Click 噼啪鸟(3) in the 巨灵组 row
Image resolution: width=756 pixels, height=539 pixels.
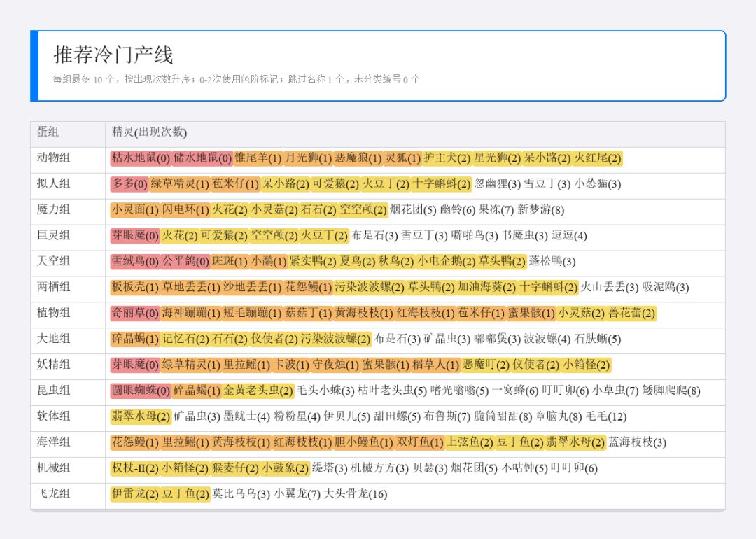click(x=475, y=236)
